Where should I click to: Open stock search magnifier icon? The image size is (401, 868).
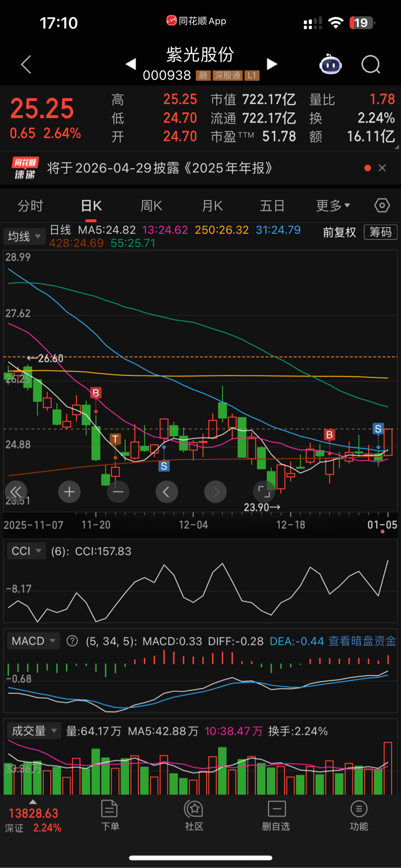point(371,64)
